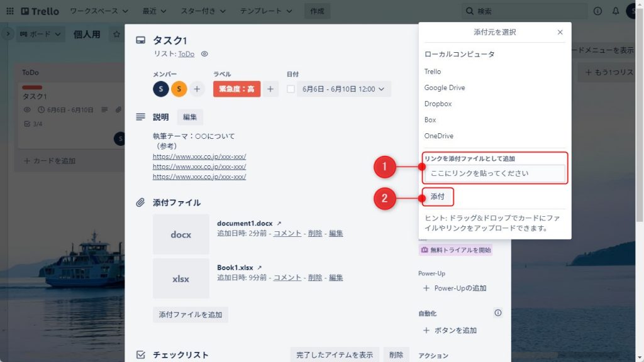Open the first reference URL in description

[199, 156]
